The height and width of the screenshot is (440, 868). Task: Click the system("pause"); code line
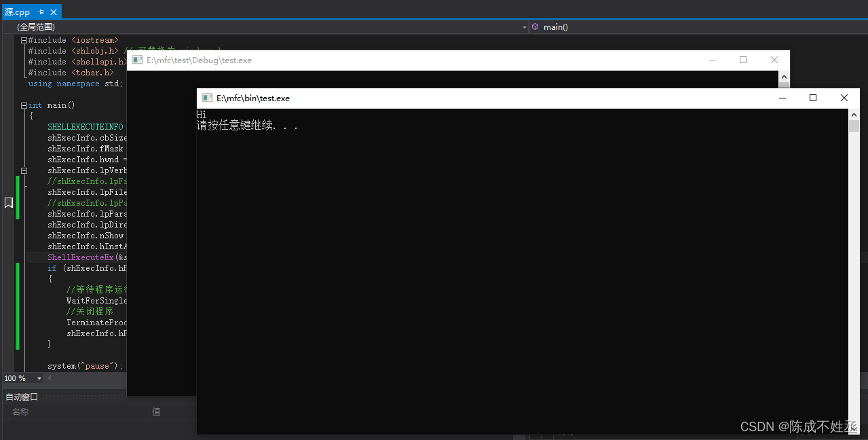click(86, 366)
